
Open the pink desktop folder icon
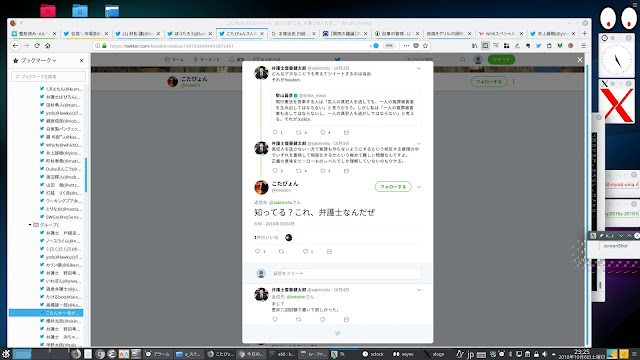[48, 10]
